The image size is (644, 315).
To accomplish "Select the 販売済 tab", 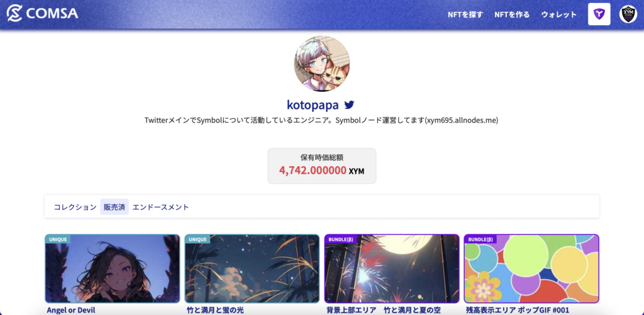I will [x=114, y=207].
